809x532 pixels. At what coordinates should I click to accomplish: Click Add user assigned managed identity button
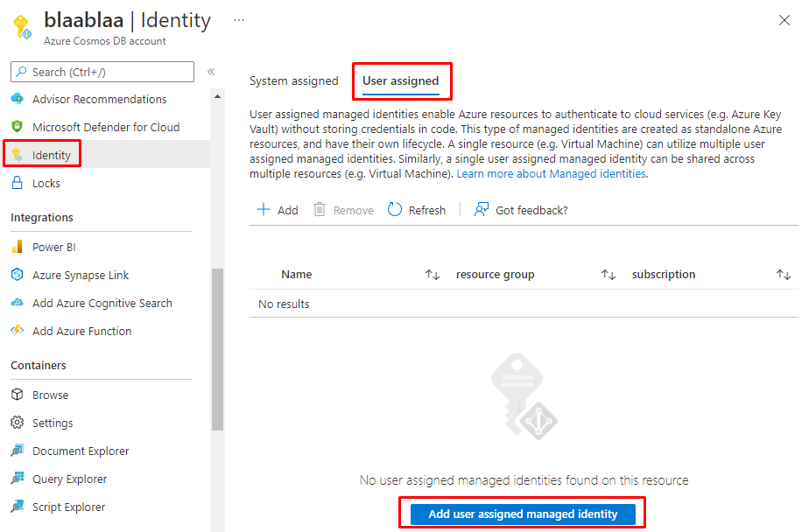coord(523,514)
